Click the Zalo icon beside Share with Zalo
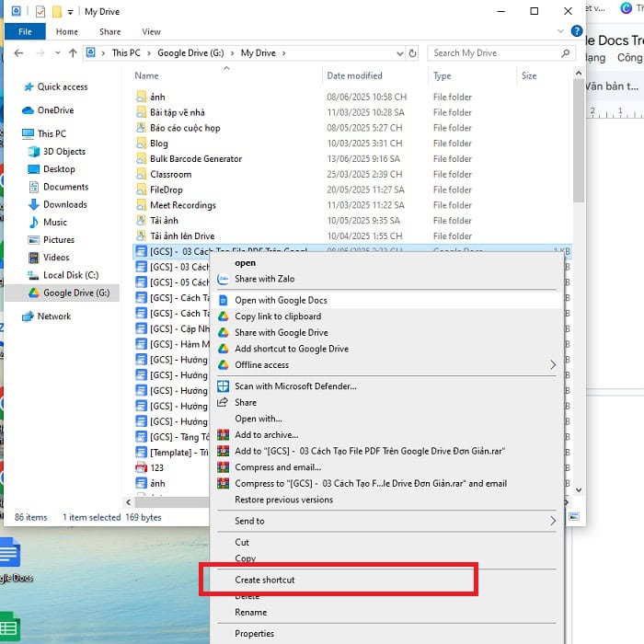This screenshot has height=644, width=644. tap(223, 279)
